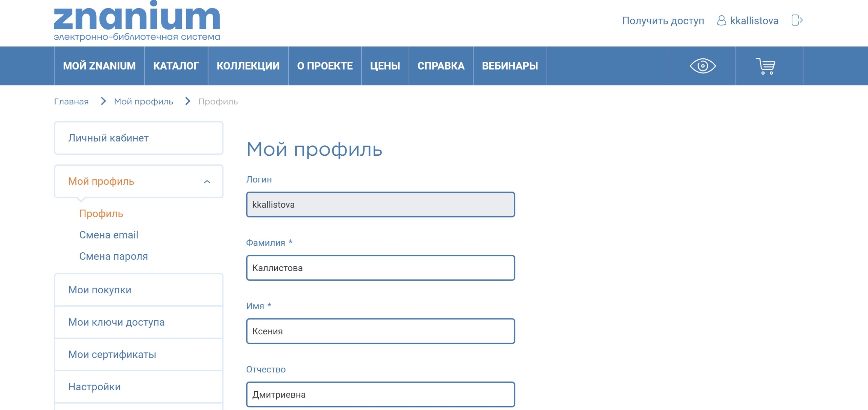The height and width of the screenshot is (410, 868).
Task: Open the КОЛЛЕКЦИИ menu item
Action: [248, 66]
